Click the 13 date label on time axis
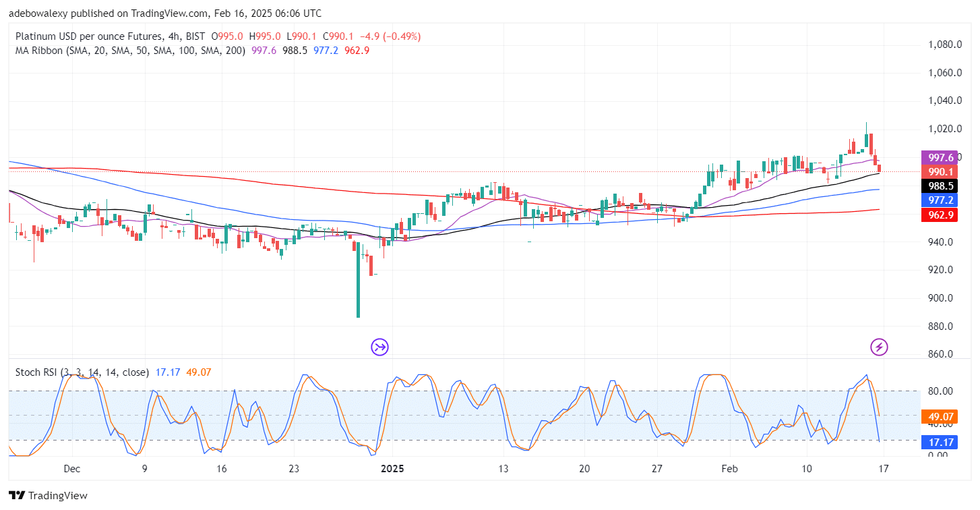The width and height of the screenshot is (980, 510). (x=502, y=469)
